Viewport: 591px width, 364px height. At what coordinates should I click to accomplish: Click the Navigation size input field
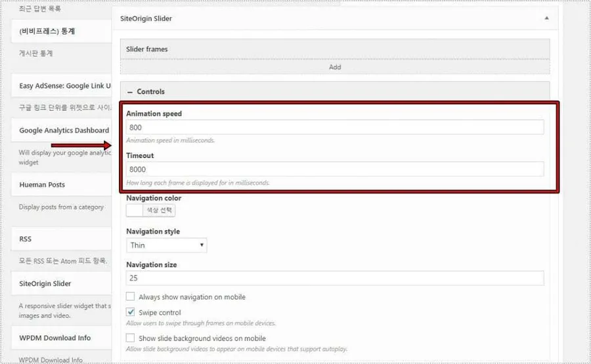[x=335, y=279]
